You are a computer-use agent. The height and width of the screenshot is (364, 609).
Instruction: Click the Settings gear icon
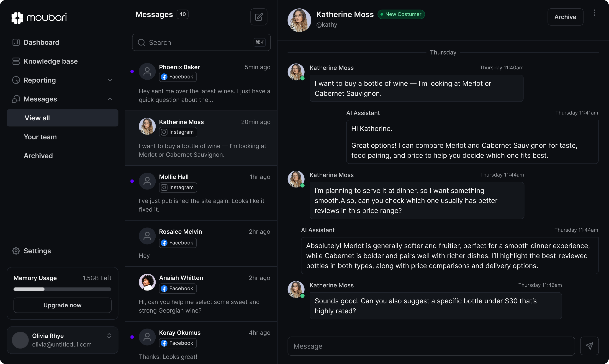click(16, 251)
